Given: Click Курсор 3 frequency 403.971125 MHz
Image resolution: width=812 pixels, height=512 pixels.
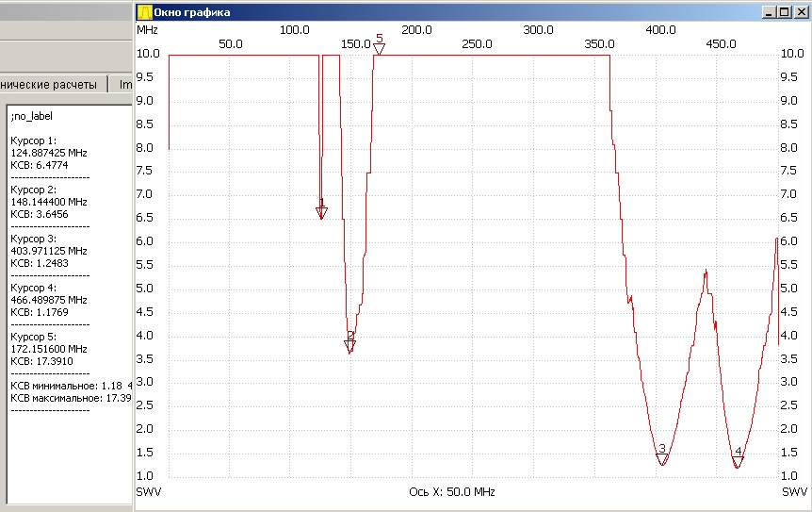Looking at the screenshot, I should coord(49,251).
